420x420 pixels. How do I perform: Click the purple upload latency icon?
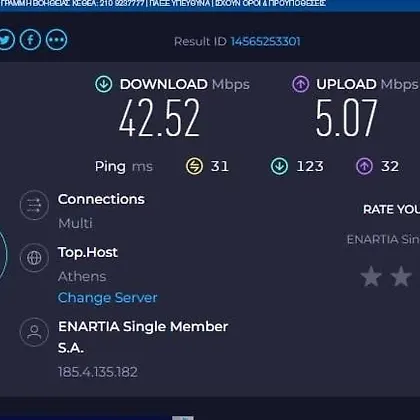[x=364, y=166]
